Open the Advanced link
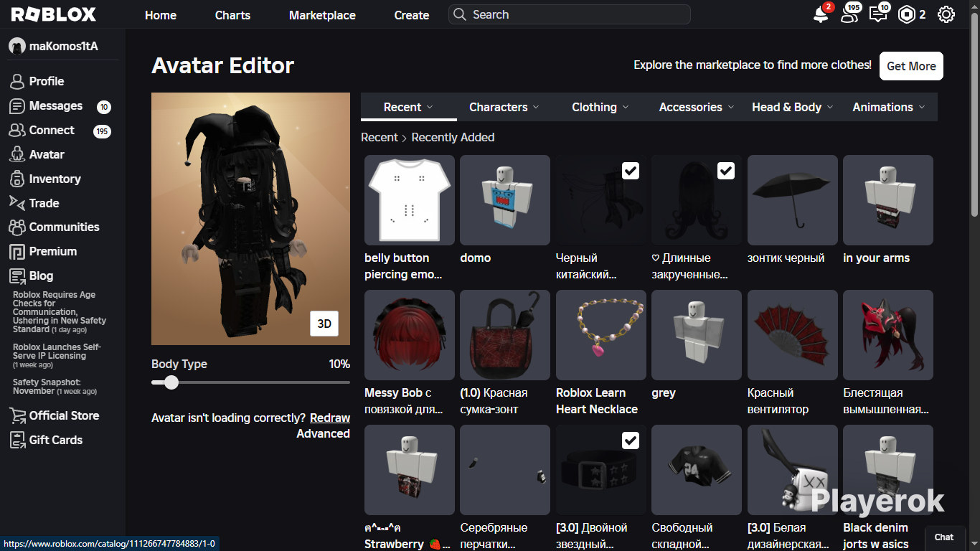This screenshot has height=551, width=980. pyautogui.click(x=324, y=433)
